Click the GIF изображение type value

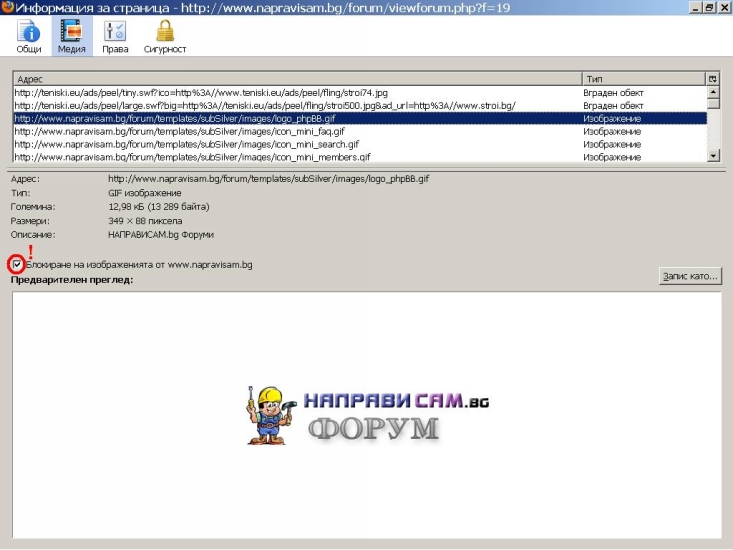click(x=144, y=193)
